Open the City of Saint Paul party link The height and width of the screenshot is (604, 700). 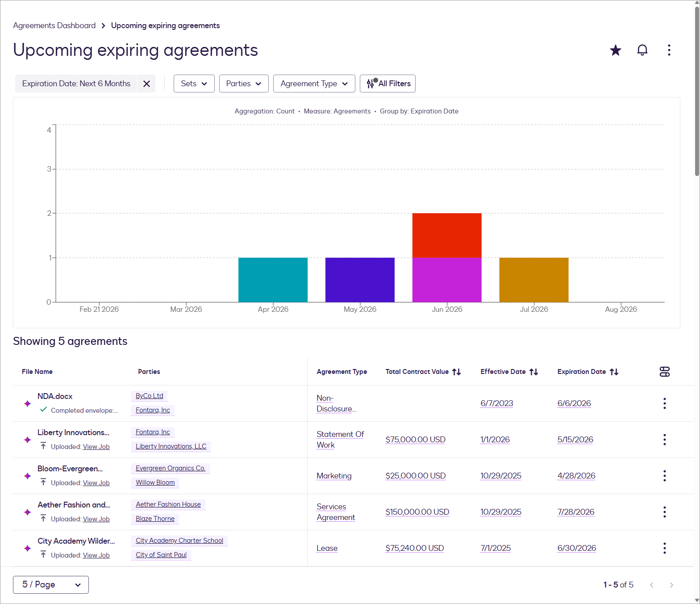coord(161,555)
